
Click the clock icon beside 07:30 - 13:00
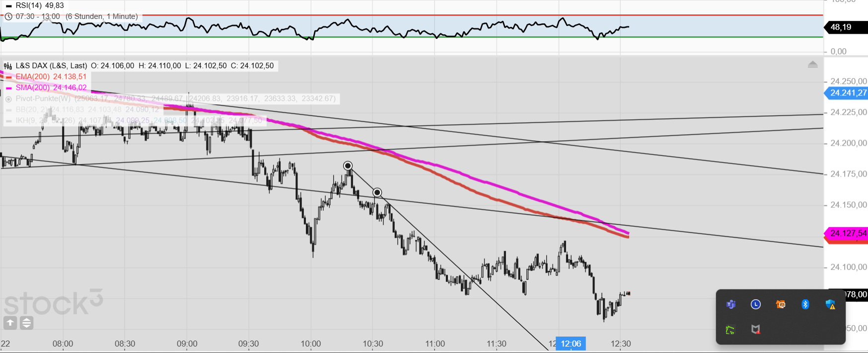(x=8, y=16)
